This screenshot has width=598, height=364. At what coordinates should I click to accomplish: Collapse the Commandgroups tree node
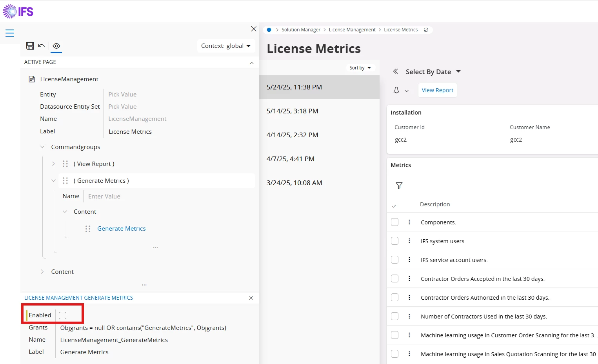coord(42,147)
